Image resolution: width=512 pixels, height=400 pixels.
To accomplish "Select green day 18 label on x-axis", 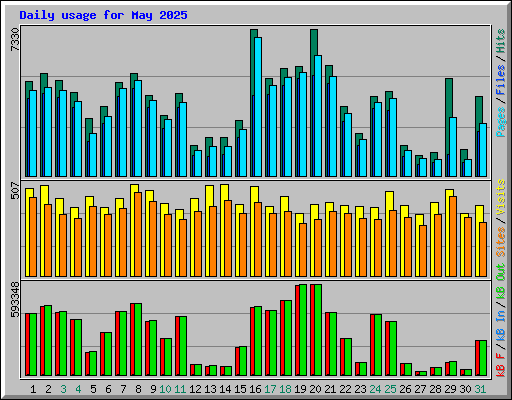I will click(x=285, y=389).
